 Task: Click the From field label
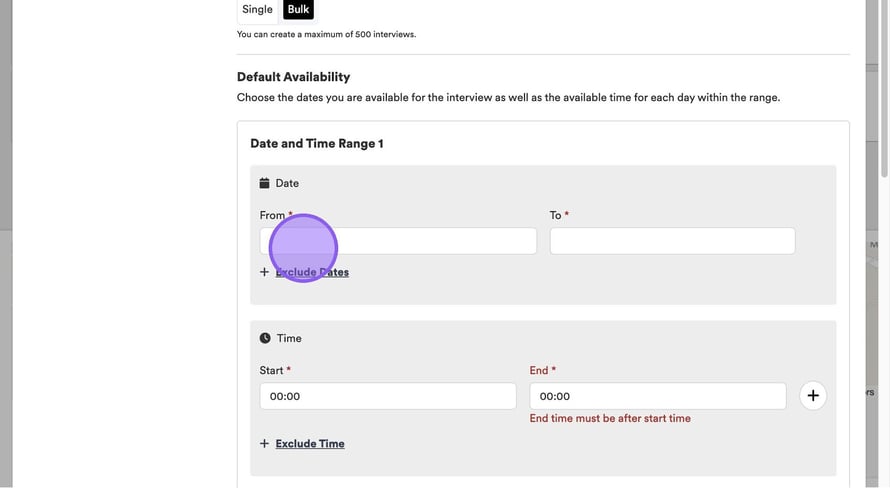pyautogui.click(x=272, y=215)
